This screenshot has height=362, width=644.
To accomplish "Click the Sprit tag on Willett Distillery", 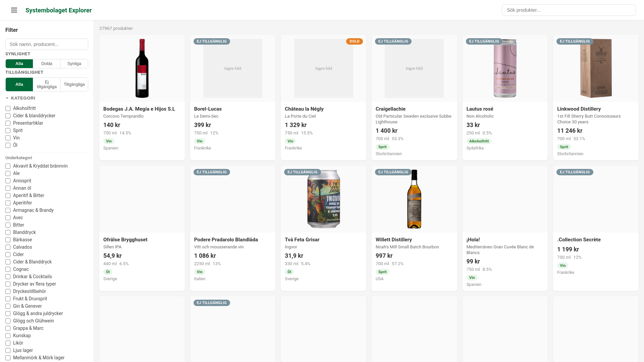I will (x=382, y=272).
